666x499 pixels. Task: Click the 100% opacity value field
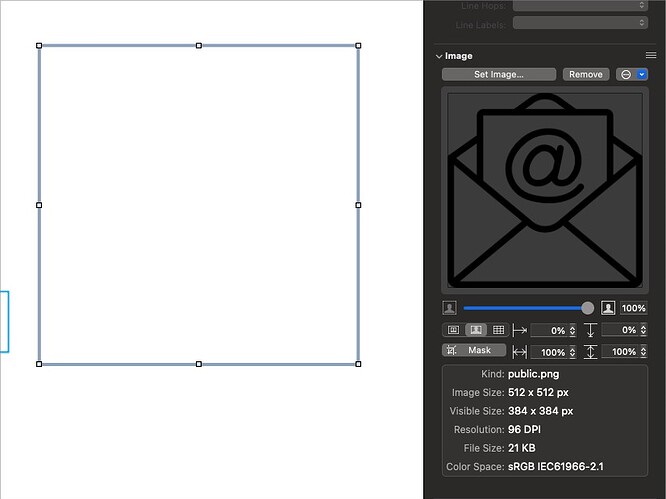point(633,308)
